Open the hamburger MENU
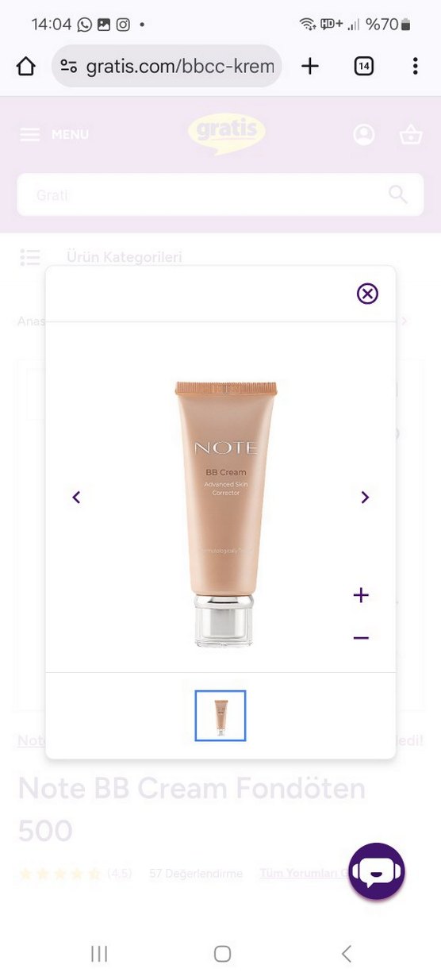Image resolution: width=441 pixels, height=980 pixels. click(x=54, y=135)
